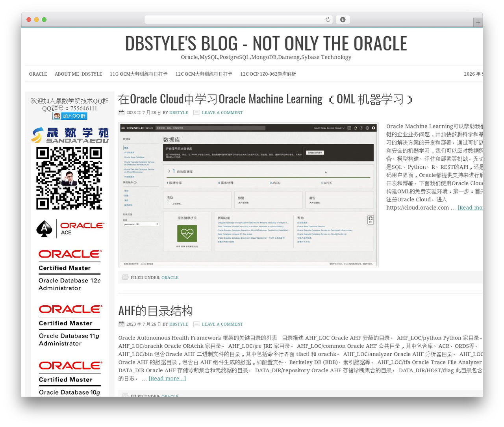This screenshot has width=504, height=427.
Task: Click the tagline Oracle,MySQL,PostgreSQL,MongoDB,Dameng,Sybase Technology
Action: coord(266,57)
